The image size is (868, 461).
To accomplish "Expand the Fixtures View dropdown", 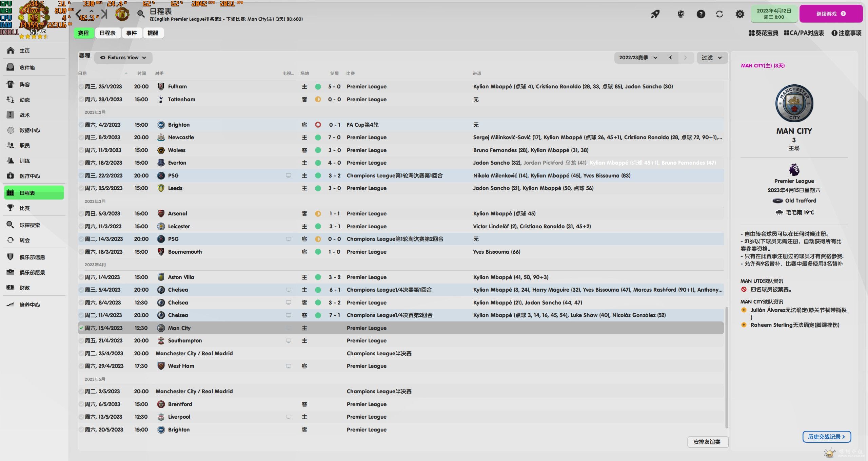I will point(123,58).
